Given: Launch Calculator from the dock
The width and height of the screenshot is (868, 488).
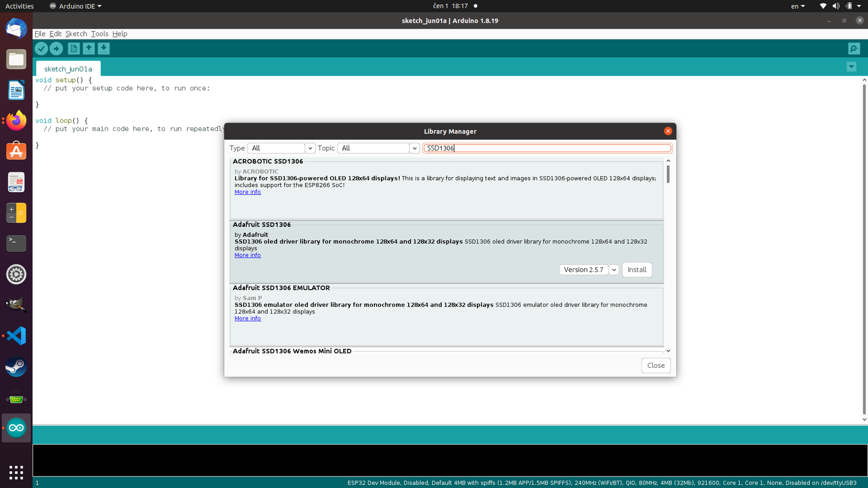Looking at the screenshot, I should pos(16,213).
